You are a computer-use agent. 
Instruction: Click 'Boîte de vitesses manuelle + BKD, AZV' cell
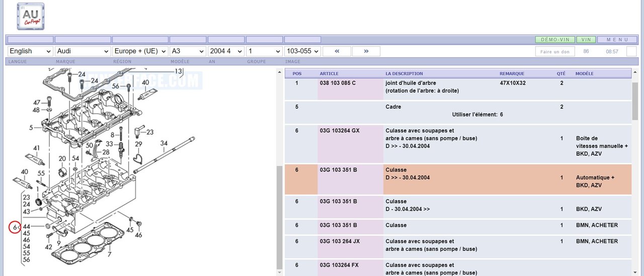click(602, 146)
